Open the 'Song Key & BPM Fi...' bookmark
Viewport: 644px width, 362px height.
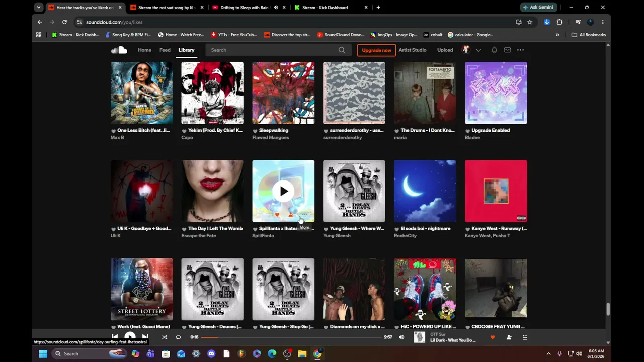pos(128,35)
